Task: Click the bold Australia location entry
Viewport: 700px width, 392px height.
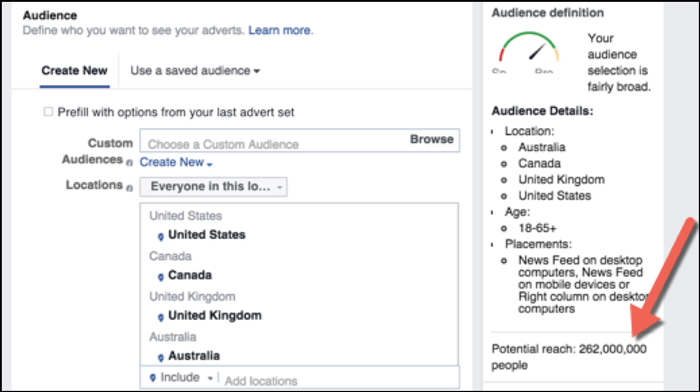Action: (x=194, y=356)
